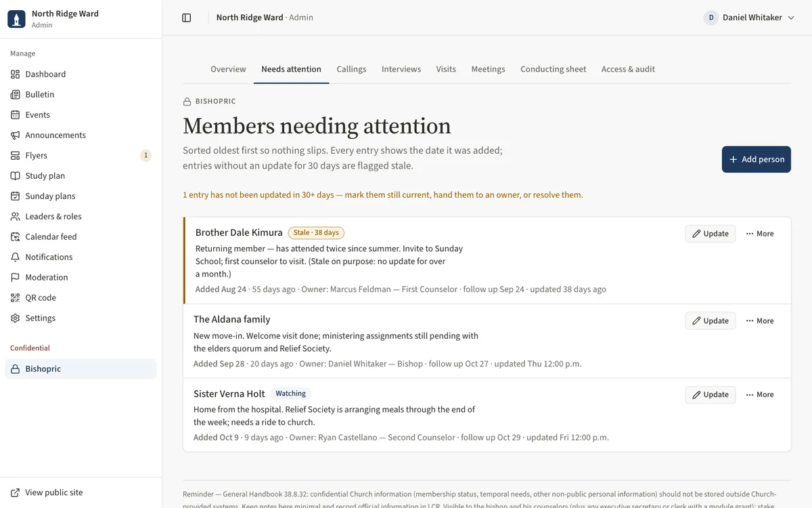Open More menu for Verna Holt
812x508 pixels.
pos(760,395)
